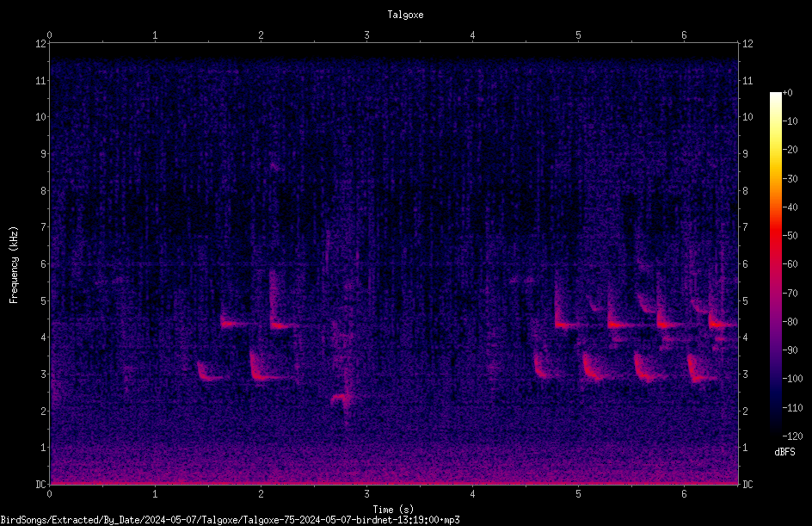Image resolution: width=812 pixels, height=526 pixels.
Task: Click the faint blip near 9 kHz
Action: 274,166
